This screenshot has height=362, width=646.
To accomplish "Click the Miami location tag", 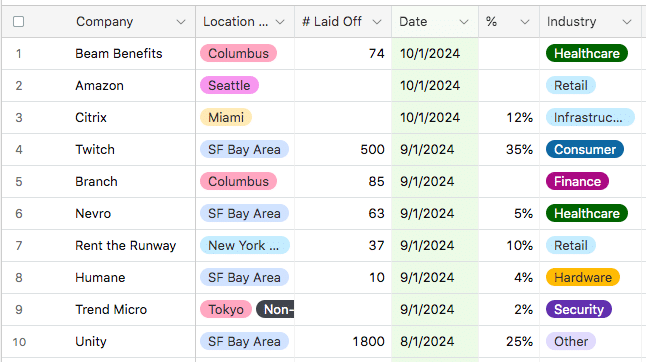I will click(226, 117).
